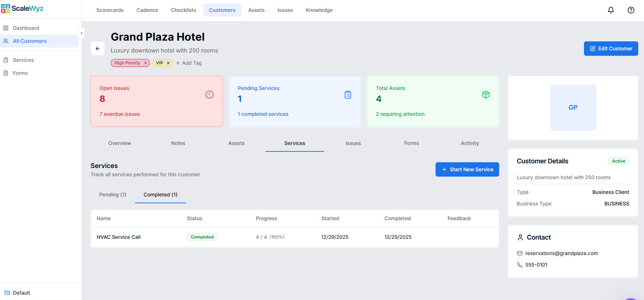Collapse the sidebar with chevron button
This screenshot has height=300, width=644.
[x=82, y=33]
